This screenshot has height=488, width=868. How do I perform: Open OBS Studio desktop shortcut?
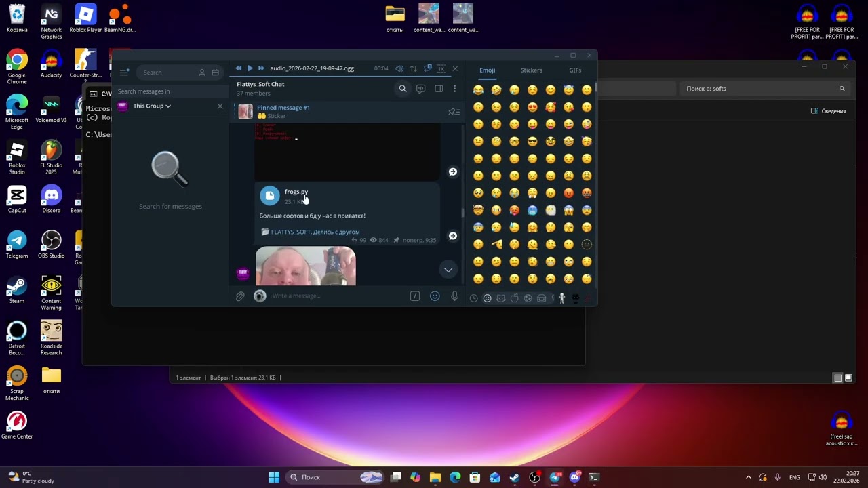pos(52,245)
